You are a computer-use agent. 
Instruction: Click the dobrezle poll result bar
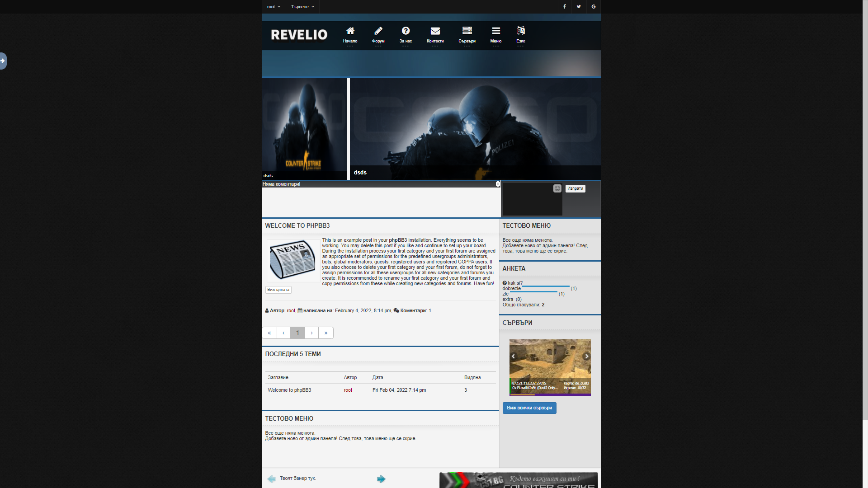546,286
